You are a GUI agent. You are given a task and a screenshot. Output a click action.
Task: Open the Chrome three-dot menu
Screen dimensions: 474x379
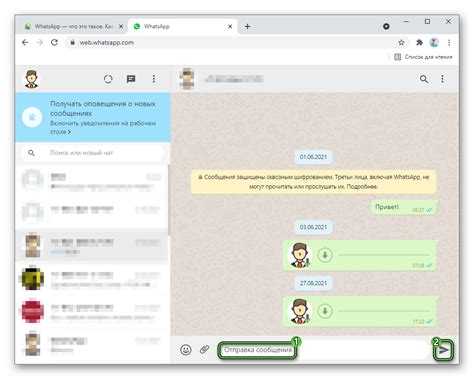pos(449,43)
